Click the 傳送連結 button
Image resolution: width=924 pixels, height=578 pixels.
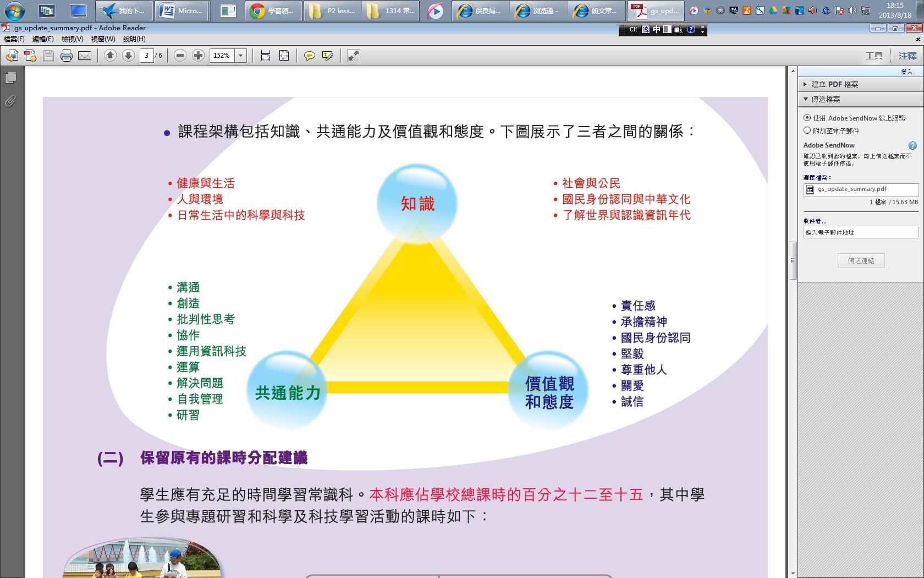pyautogui.click(x=861, y=260)
